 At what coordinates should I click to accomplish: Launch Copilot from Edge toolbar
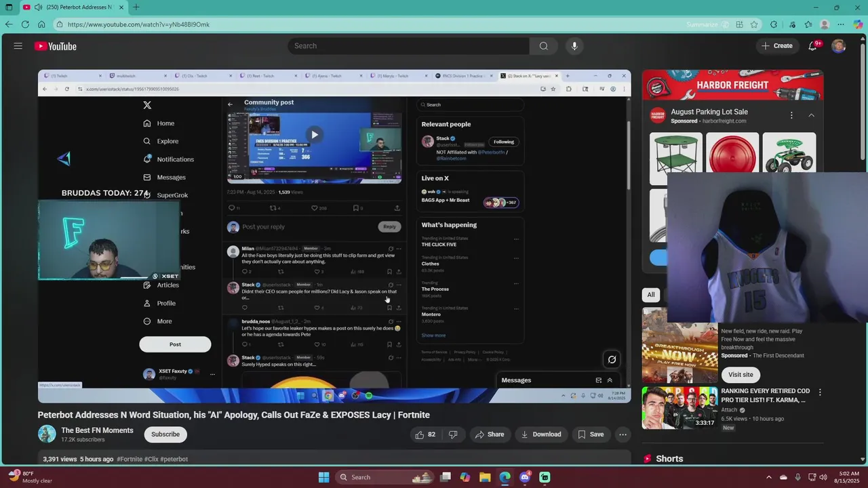(x=858, y=24)
